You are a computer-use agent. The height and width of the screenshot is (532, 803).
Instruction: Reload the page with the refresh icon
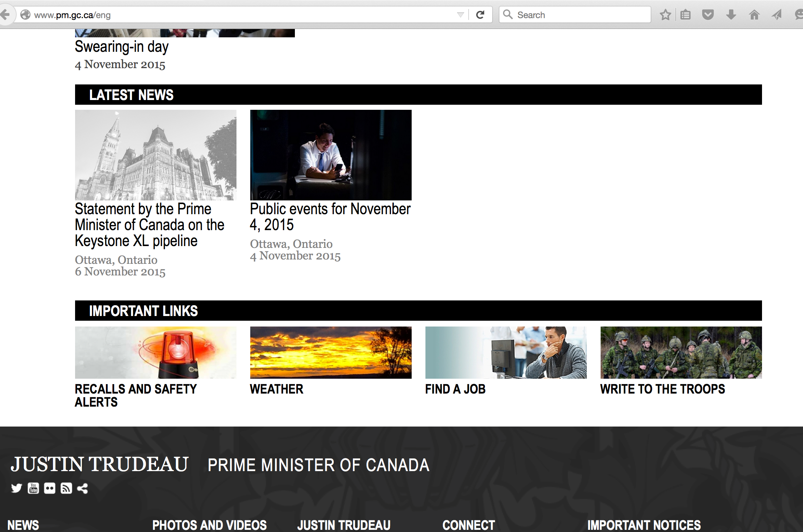(480, 15)
